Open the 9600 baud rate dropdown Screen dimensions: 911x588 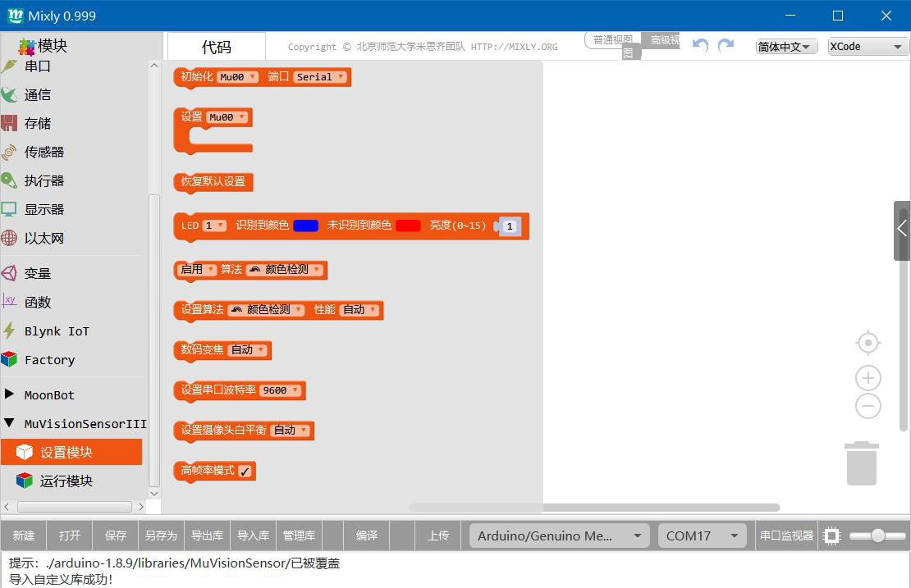coord(281,390)
